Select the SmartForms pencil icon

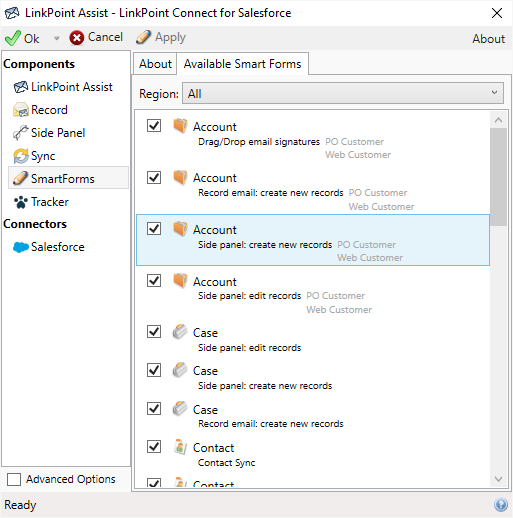tap(21, 178)
